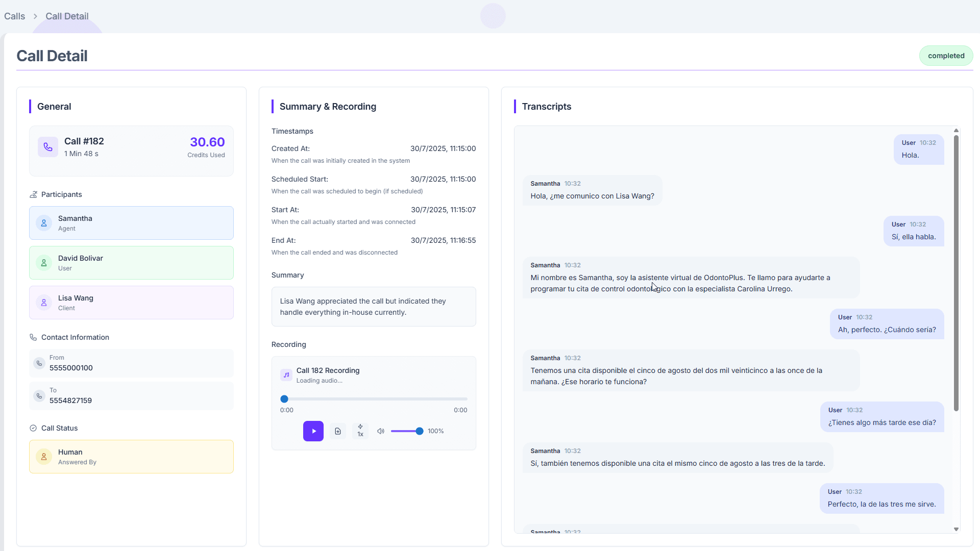Play the Call 182 recording
The height and width of the screenshot is (551, 980).
point(313,431)
